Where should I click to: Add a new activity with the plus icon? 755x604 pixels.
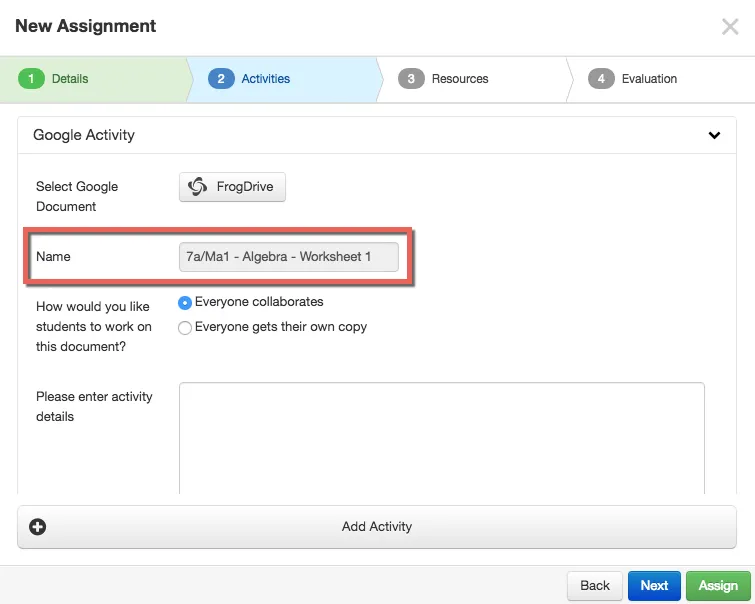coord(38,526)
